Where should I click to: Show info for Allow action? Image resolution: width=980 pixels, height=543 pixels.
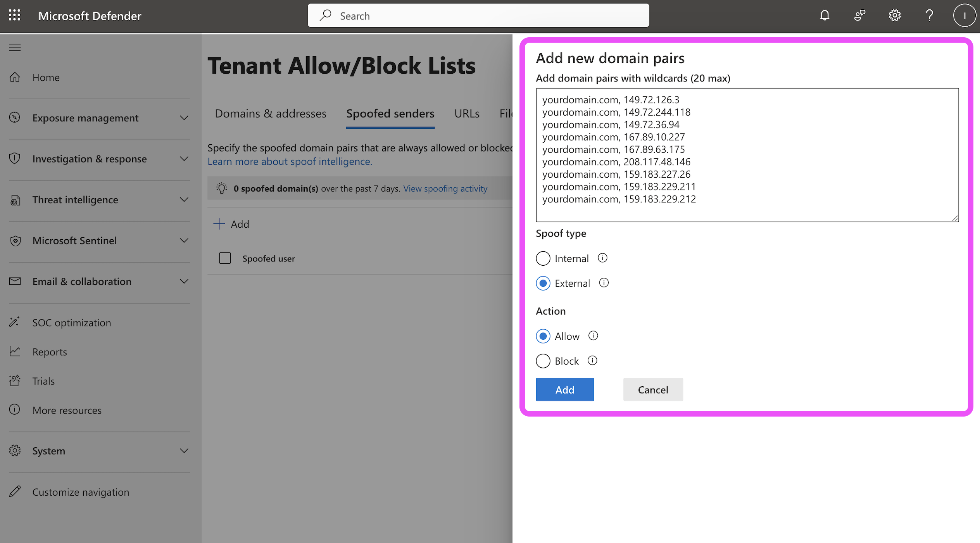(x=593, y=335)
